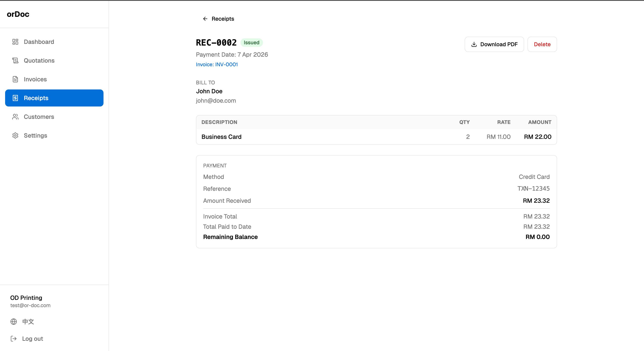Click the download icon in Download PDF

[474, 44]
